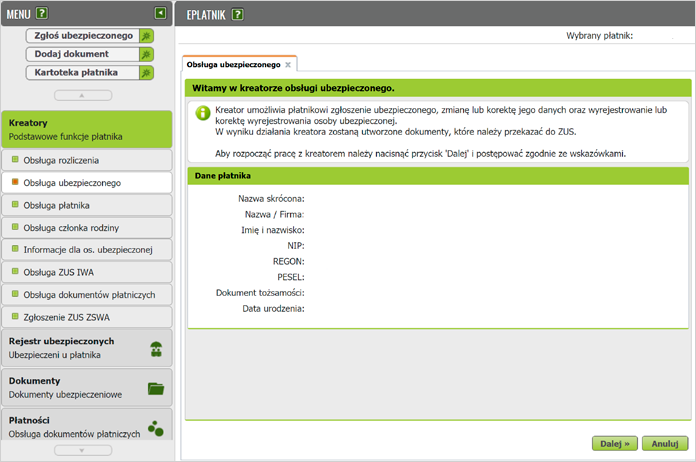Select Obsługa ubezpieczonego menu item

tap(87, 183)
